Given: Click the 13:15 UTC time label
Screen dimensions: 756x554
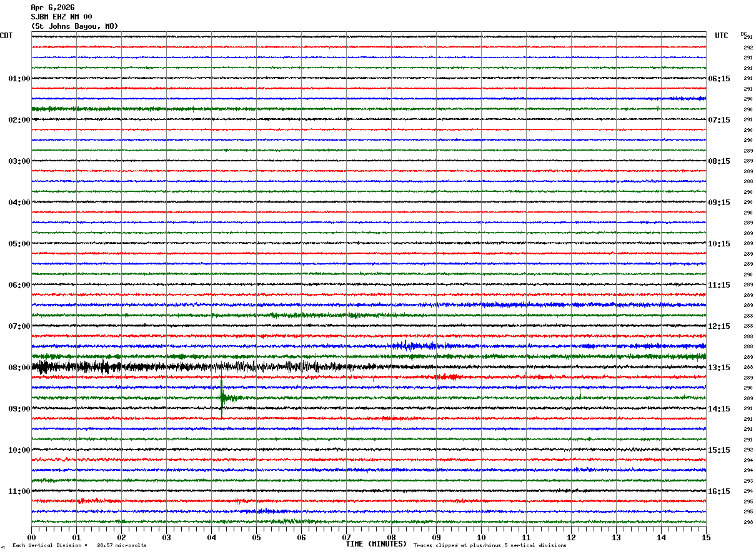Looking at the screenshot, I should coord(719,368).
